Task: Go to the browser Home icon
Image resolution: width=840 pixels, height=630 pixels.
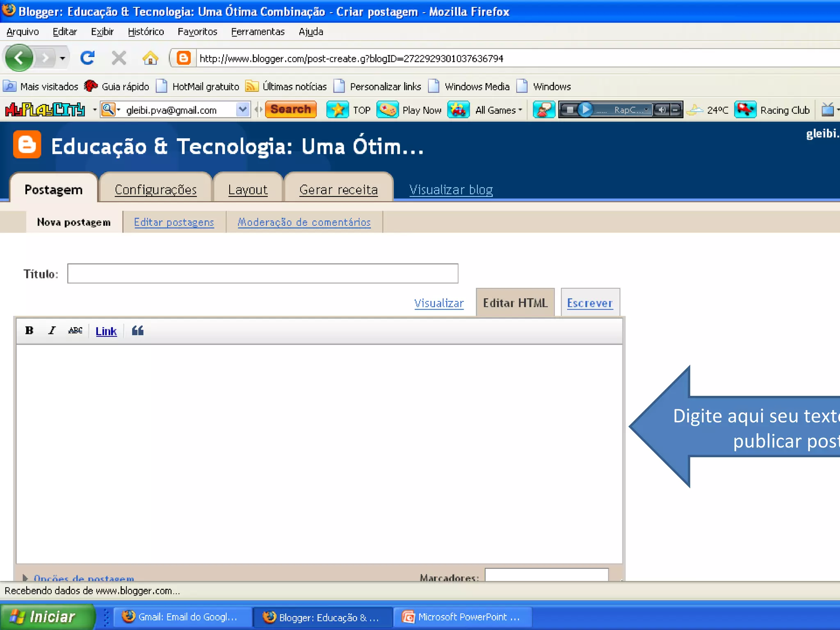Action: (x=150, y=58)
